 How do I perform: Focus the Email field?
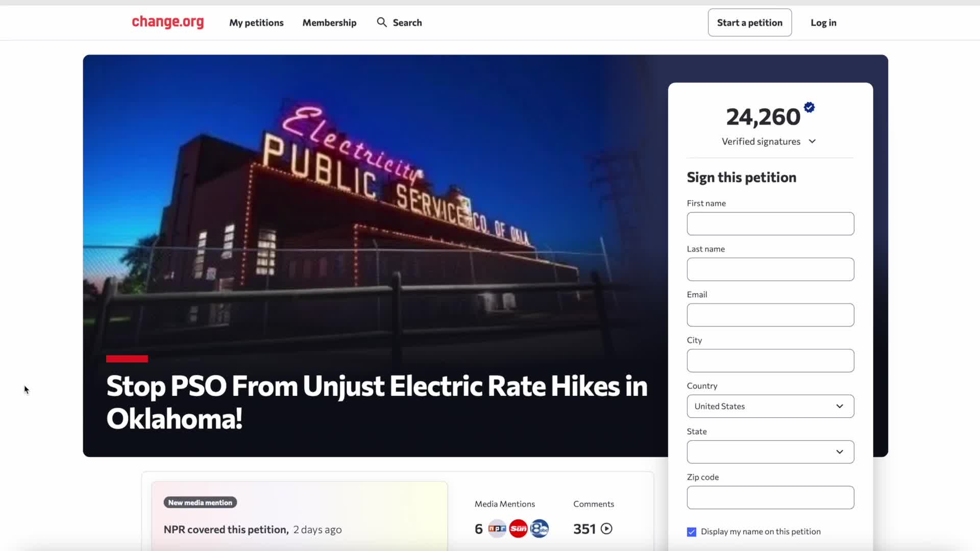(770, 315)
